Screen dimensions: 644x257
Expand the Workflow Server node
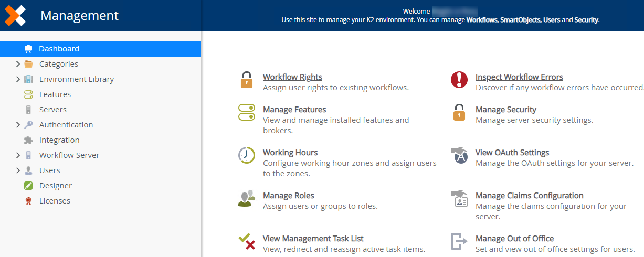pos(18,155)
